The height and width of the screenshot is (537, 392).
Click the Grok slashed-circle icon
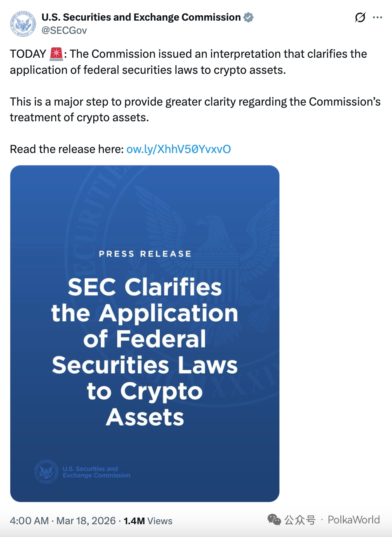pyautogui.click(x=360, y=17)
